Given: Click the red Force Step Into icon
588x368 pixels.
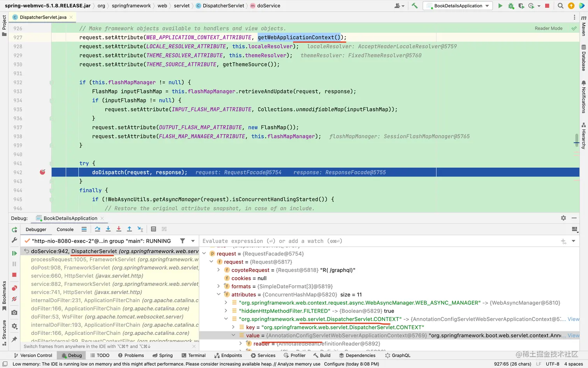Looking at the screenshot, I should tap(119, 229).
